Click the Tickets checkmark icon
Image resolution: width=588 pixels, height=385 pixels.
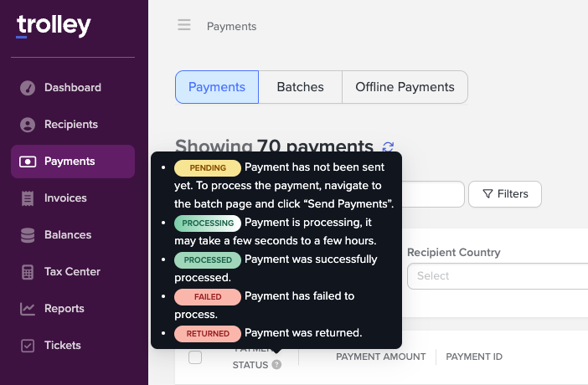click(28, 346)
